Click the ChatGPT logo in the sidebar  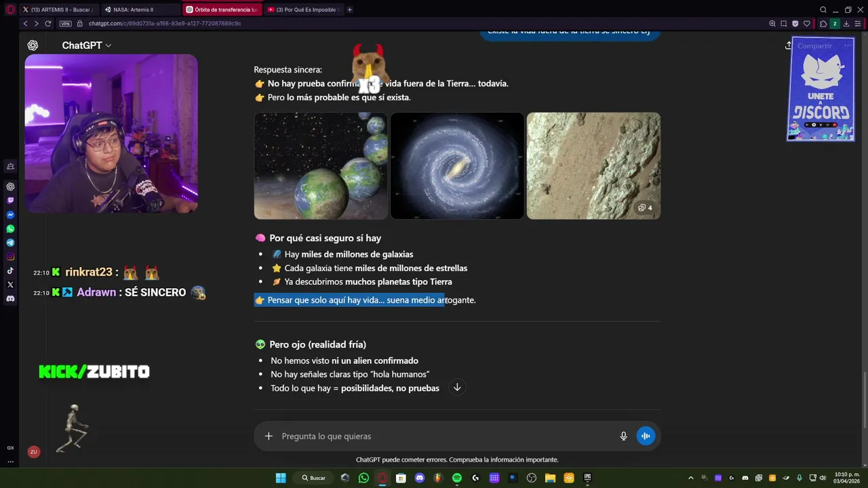tap(33, 45)
